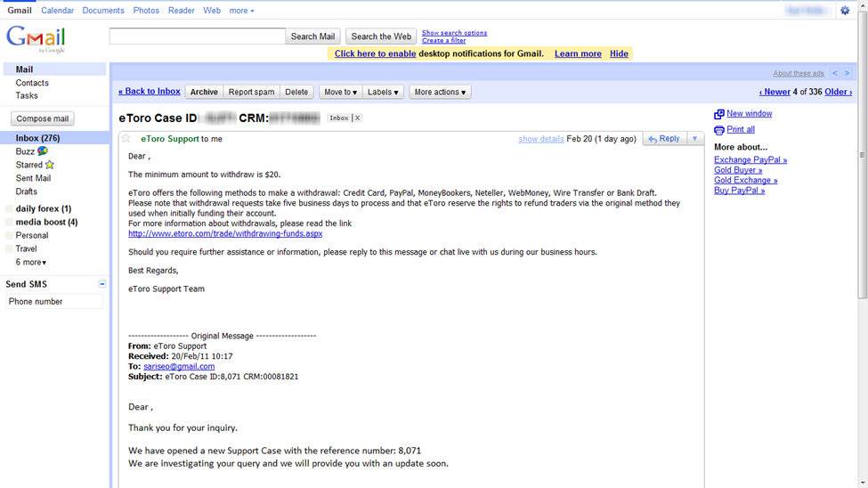Open Drafts folder
The image size is (868, 488).
[27, 191]
